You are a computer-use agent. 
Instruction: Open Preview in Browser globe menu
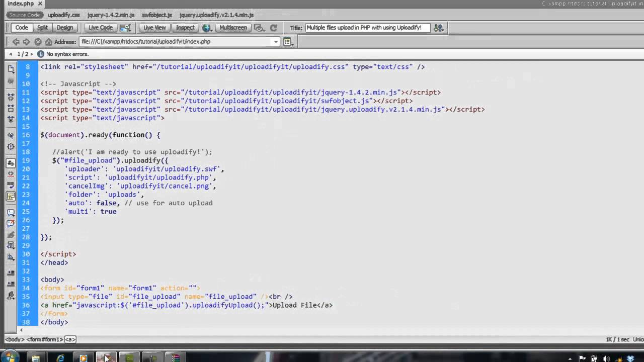(207, 28)
